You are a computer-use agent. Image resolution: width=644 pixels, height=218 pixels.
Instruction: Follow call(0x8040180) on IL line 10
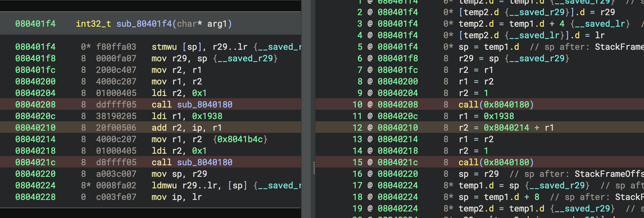coord(496,105)
